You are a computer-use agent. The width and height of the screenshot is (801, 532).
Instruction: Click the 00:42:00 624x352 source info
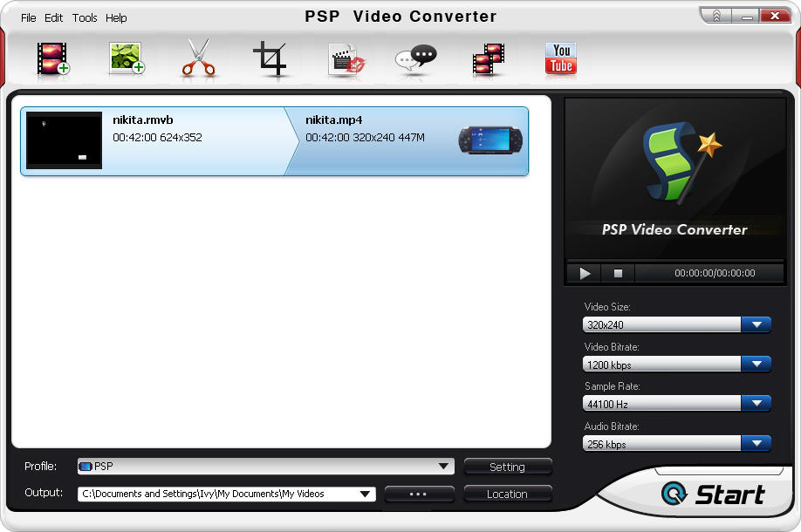(x=157, y=137)
